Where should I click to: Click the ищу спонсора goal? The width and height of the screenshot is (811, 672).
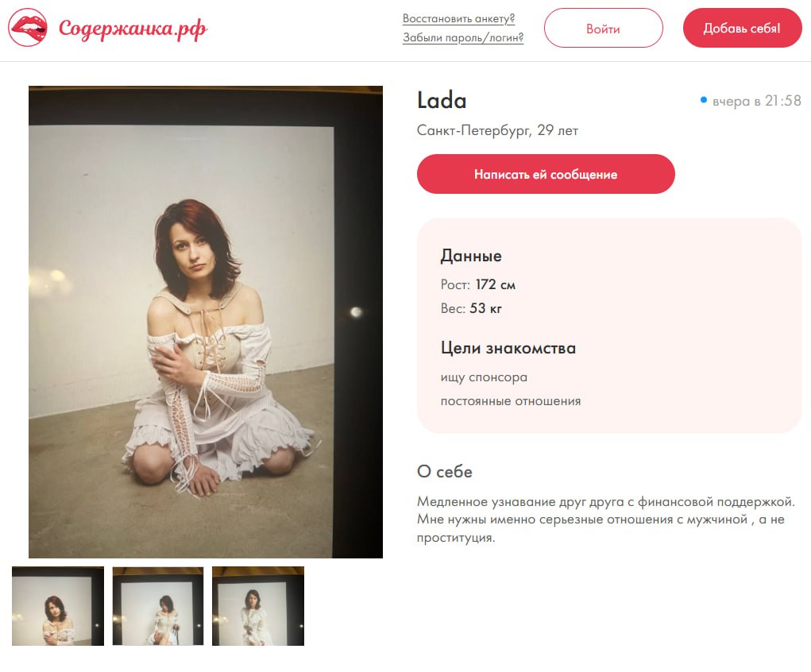coord(484,377)
